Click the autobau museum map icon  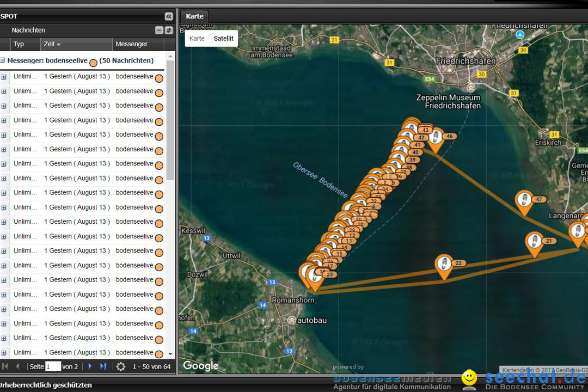pos(292,320)
